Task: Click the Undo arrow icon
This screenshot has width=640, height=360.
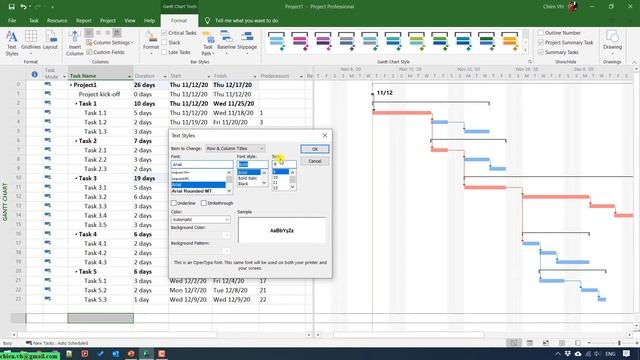Action: coord(23,7)
